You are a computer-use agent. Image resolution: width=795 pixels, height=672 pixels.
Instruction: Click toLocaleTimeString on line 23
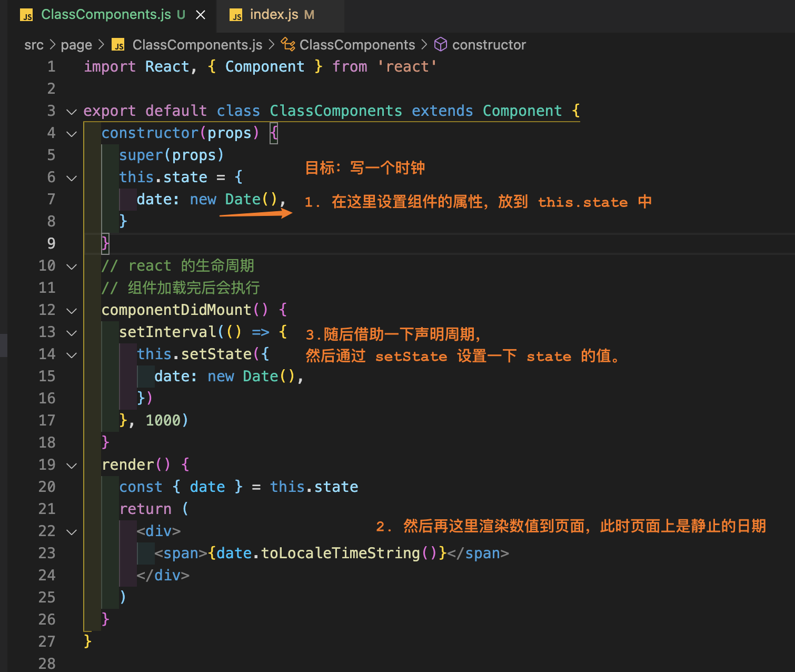tap(341, 553)
